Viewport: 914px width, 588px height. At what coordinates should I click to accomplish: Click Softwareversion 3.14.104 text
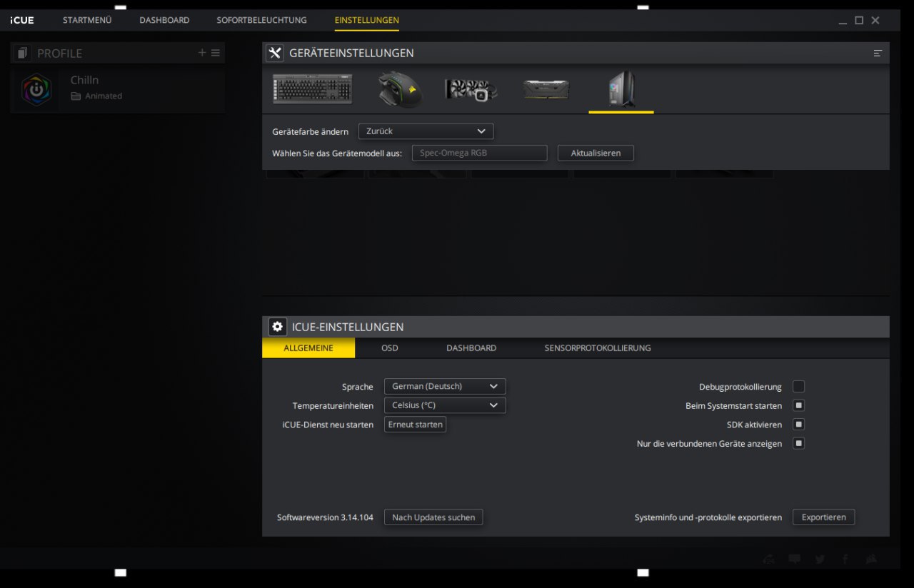[x=325, y=517]
